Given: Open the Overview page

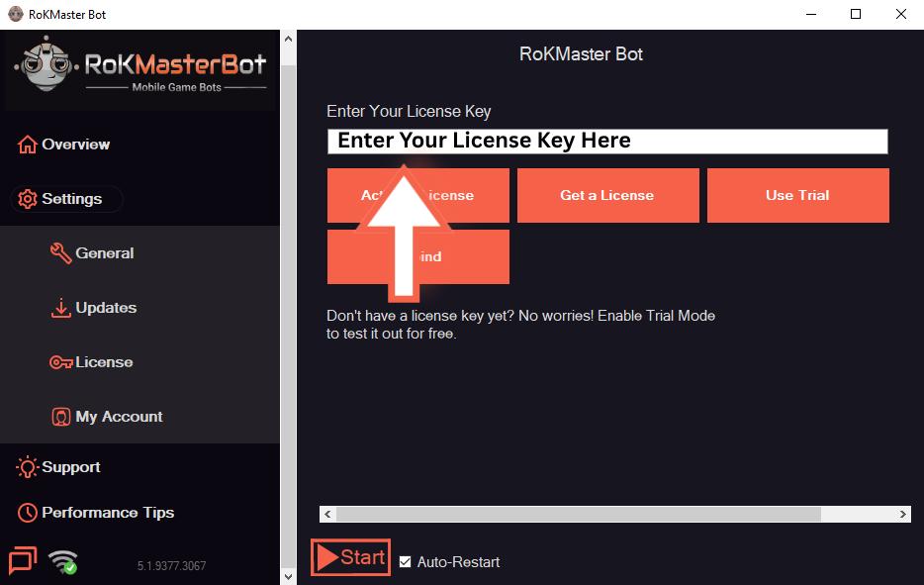Looking at the screenshot, I should click(63, 145).
